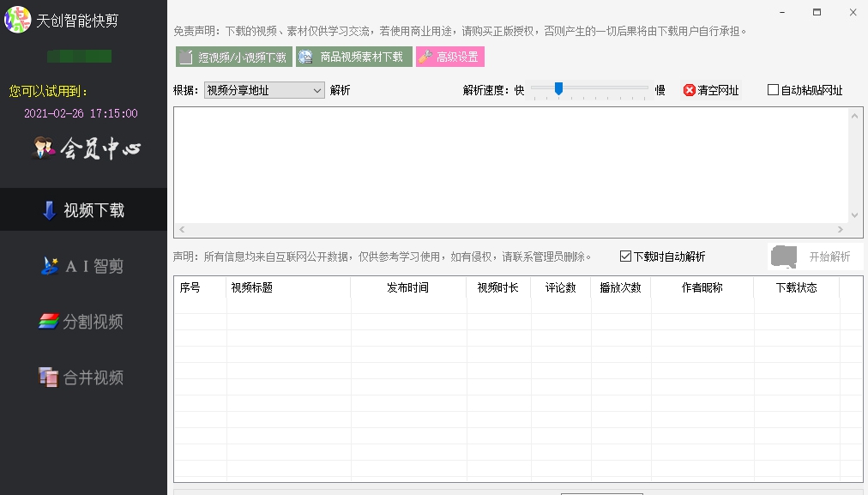The width and height of the screenshot is (868, 495).
Task: Toggle the 下载时自动解析 checkbox
Action: tap(625, 257)
